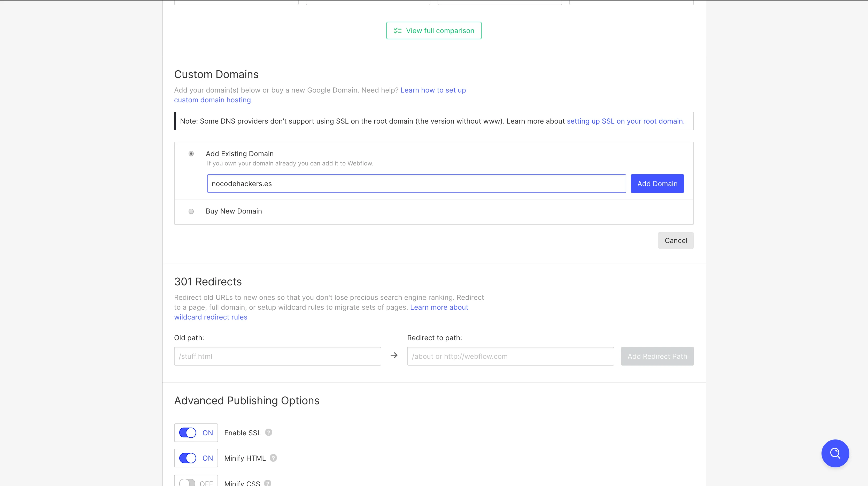Select the Add Existing Domain radio button
868x486 pixels.
[x=191, y=154]
